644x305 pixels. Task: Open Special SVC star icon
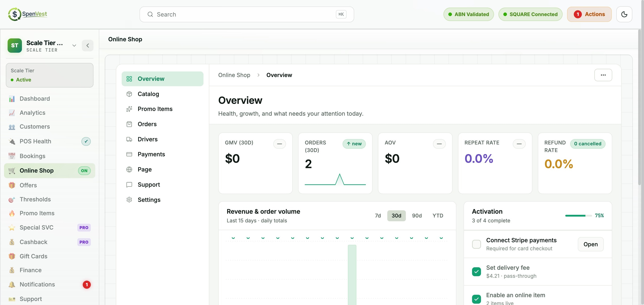12,228
